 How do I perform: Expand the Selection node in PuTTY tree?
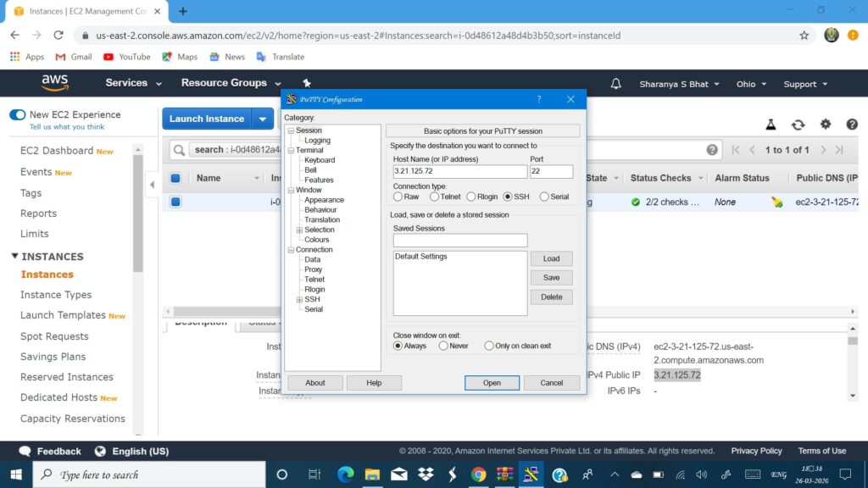pos(299,230)
